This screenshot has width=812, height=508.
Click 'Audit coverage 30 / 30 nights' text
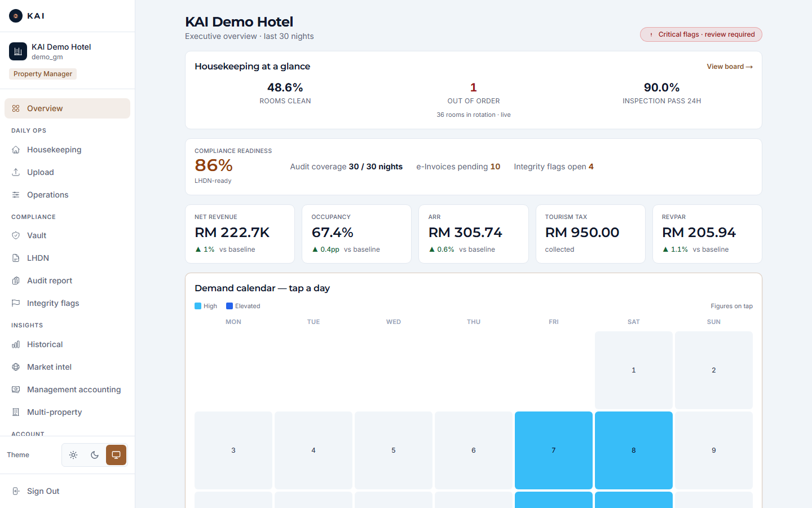click(x=346, y=167)
